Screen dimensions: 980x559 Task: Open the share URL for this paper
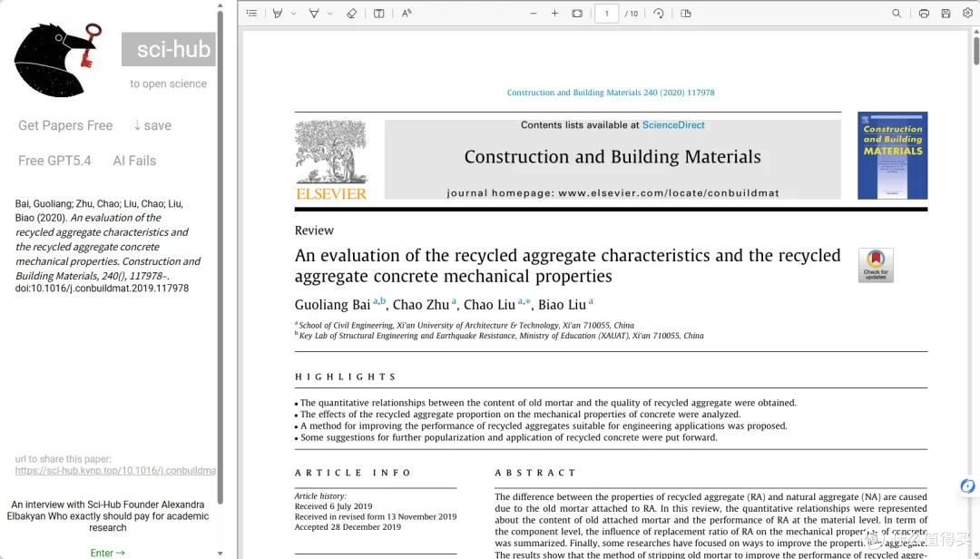[115, 470]
